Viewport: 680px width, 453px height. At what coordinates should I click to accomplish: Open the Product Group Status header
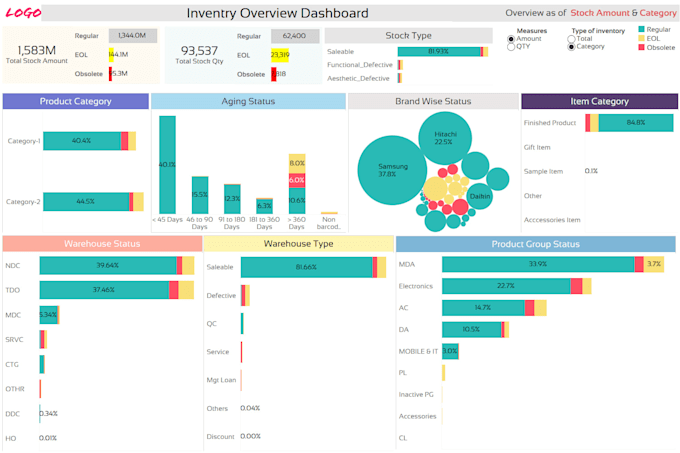[x=536, y=244]
